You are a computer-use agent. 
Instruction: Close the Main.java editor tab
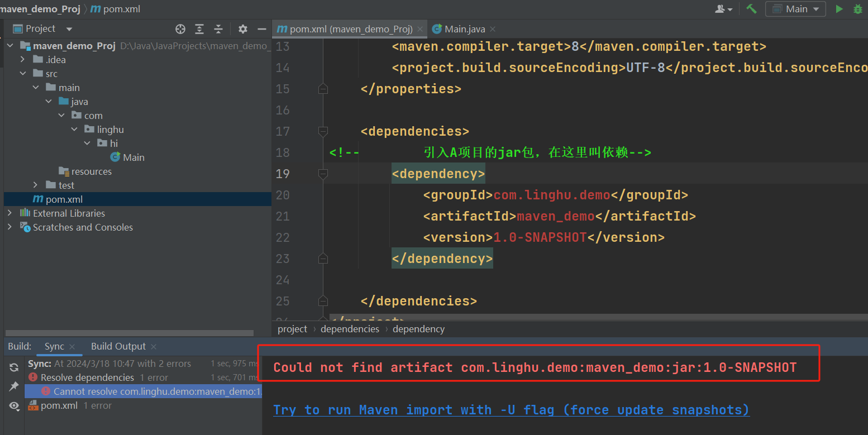(492, 29)
